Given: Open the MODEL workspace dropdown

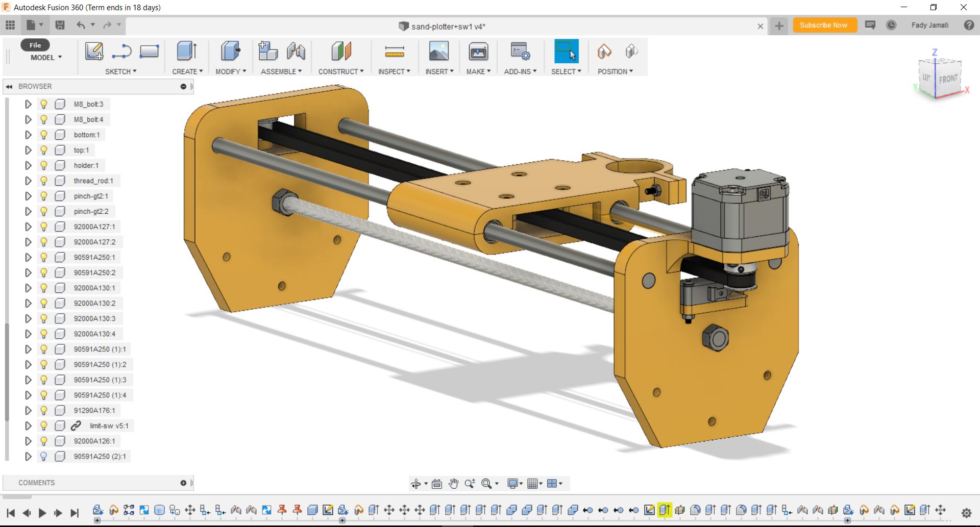Looking at the screenshot, I should [x=46, y=58].
